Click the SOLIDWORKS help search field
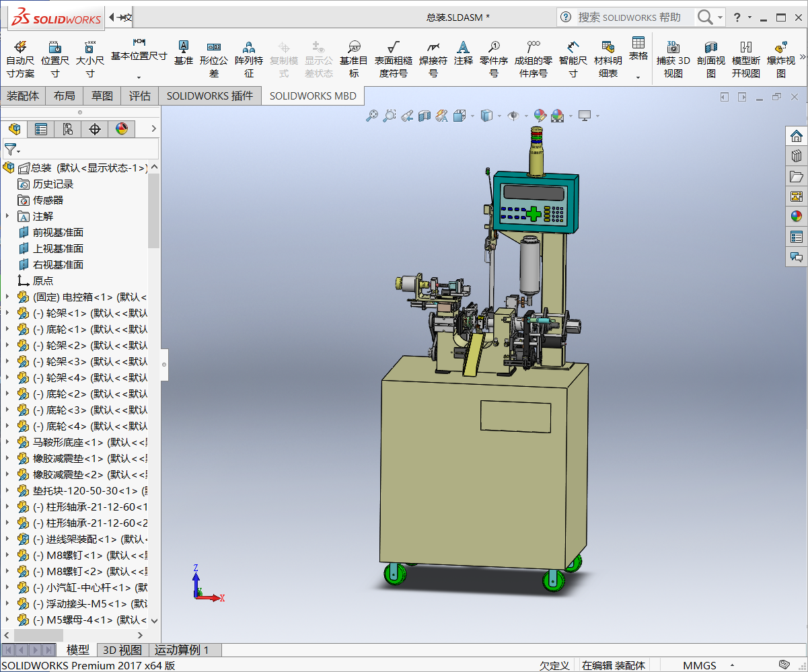The width and height of the screenshot is (808, 672). [628, 17]
